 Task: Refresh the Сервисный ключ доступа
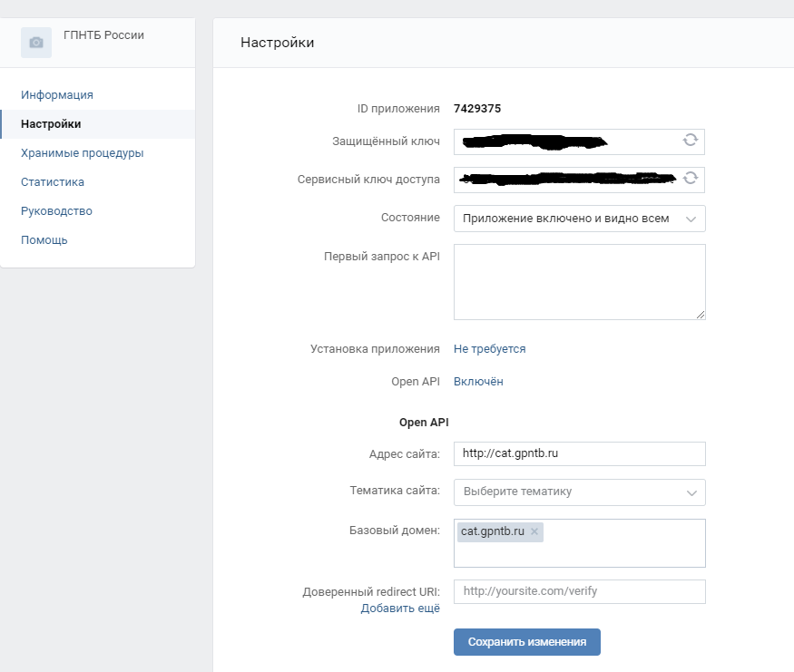(691, 179)
